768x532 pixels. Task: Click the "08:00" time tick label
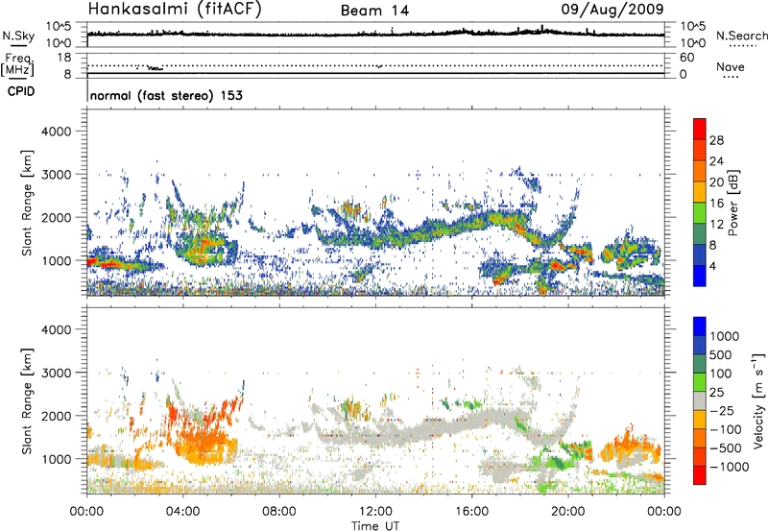(x=279, y=512)
